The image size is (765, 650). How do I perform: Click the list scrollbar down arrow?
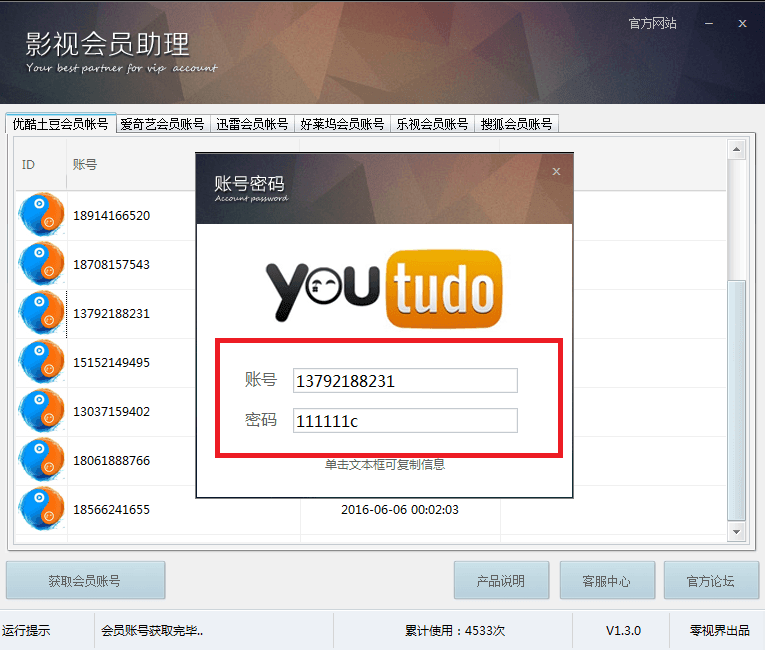pyautogui.click(x=736, y=531)
